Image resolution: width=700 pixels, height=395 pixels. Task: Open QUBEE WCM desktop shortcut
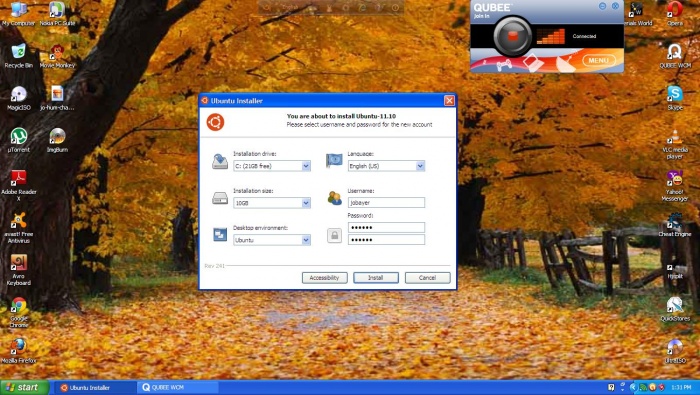(675, 56)
